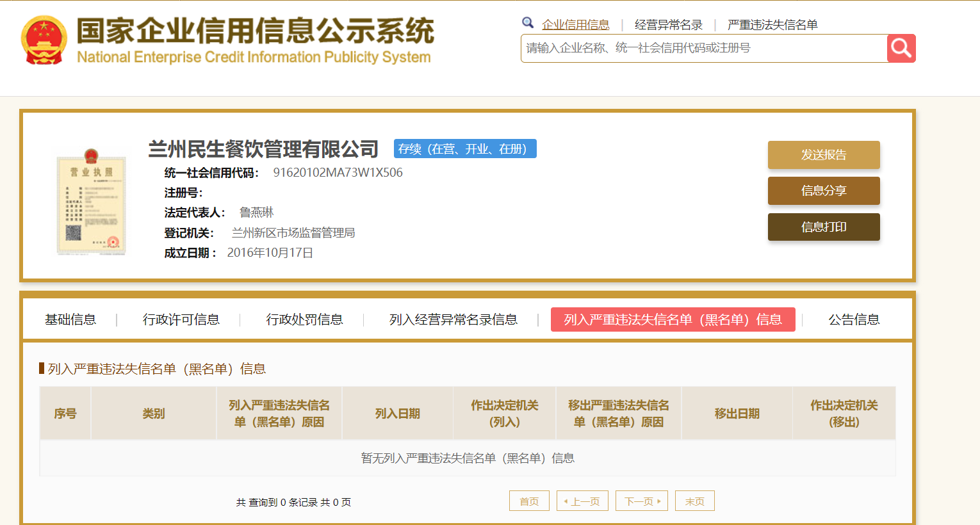Switch to the 行政许可信息 tab
Image resolution: width=980 pixels, height=525 pixels.
[181, 319]
